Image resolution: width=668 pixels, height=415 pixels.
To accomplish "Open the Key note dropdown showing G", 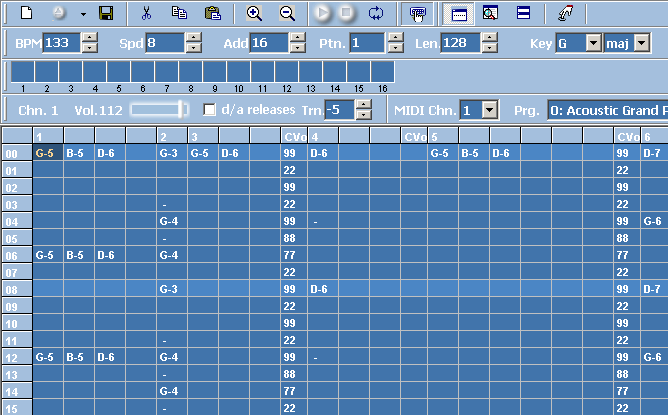I will (593, 43).
